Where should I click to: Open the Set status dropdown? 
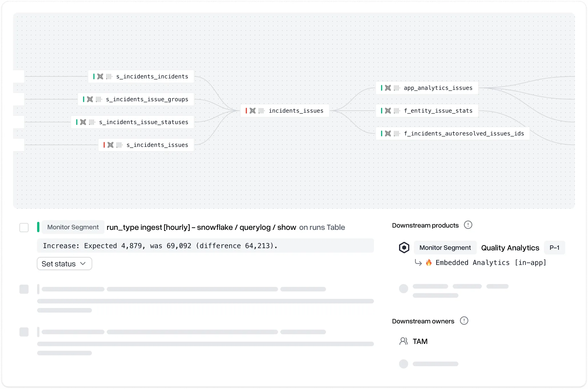click(x=64, y=264)
